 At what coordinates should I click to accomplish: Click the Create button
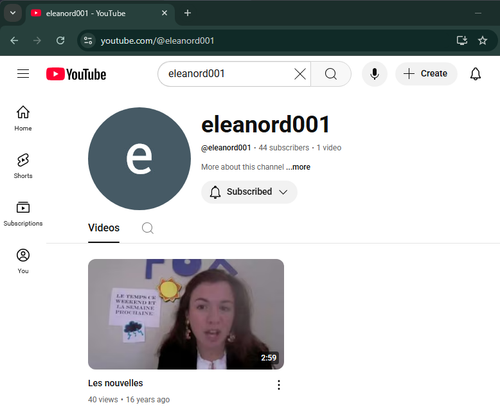(426, 74)
